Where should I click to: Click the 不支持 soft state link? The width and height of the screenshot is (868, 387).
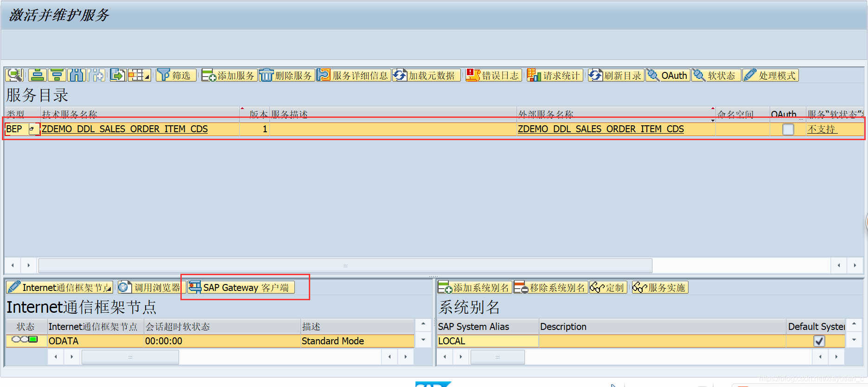821,129
